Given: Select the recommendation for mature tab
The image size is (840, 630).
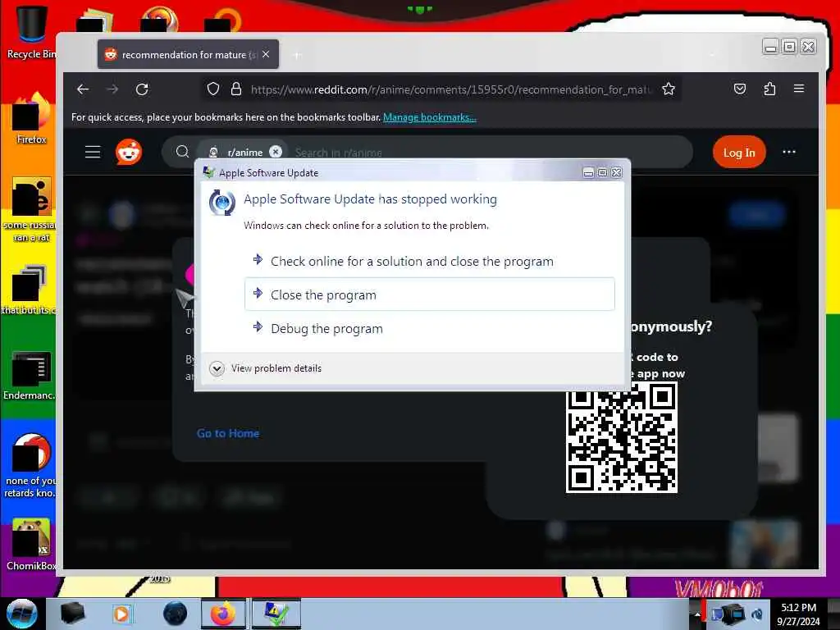Looking at the screenshot, I should click(x=188, y=54).
